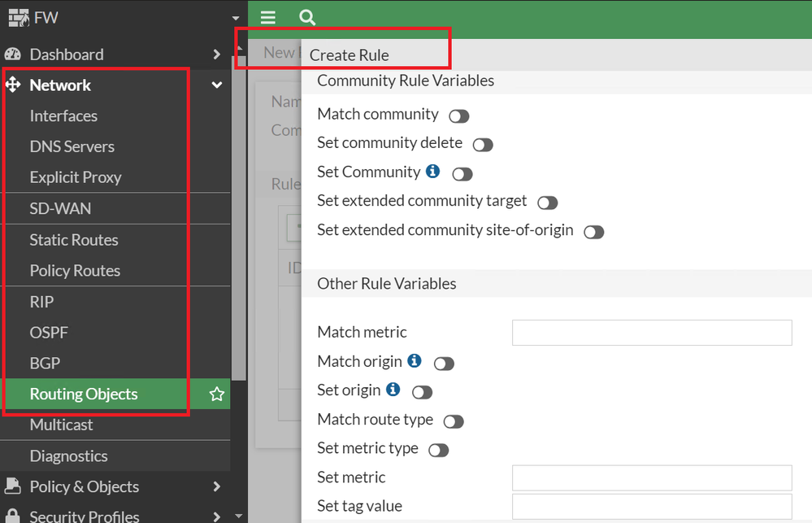Click the hamburger menu icon
Image resolution: width=812 pixels, height=523 pixels.
[x=268, y=17]
